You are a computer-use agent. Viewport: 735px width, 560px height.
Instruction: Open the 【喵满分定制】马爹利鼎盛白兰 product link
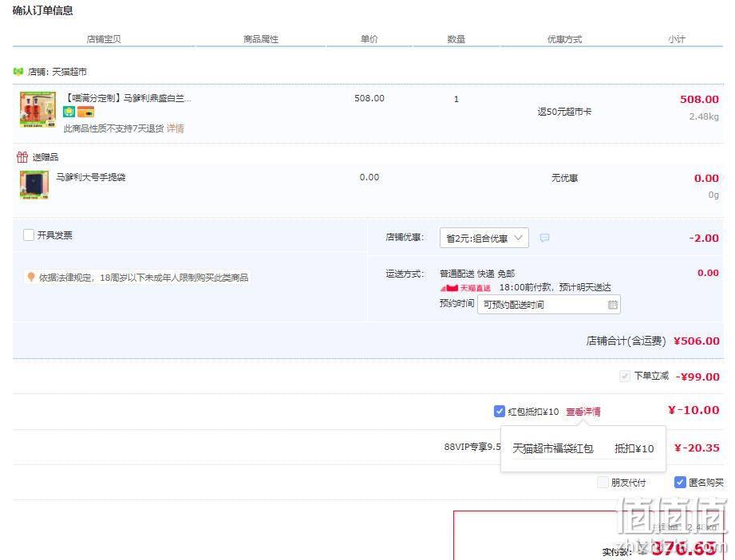128,98
